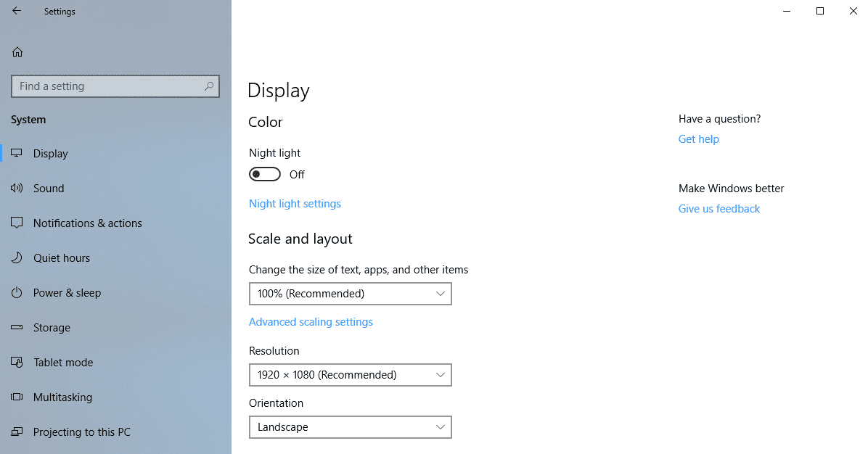Click the Quiet hours moon icon
Image resolution: width=868 pixels, height=454 pixels.
(17, 258)
